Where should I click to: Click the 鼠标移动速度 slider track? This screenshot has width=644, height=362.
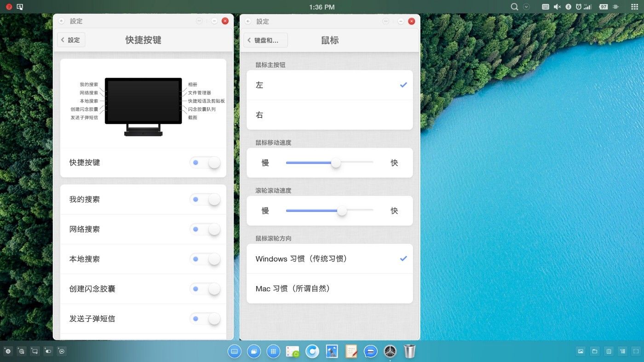(329, 162)
